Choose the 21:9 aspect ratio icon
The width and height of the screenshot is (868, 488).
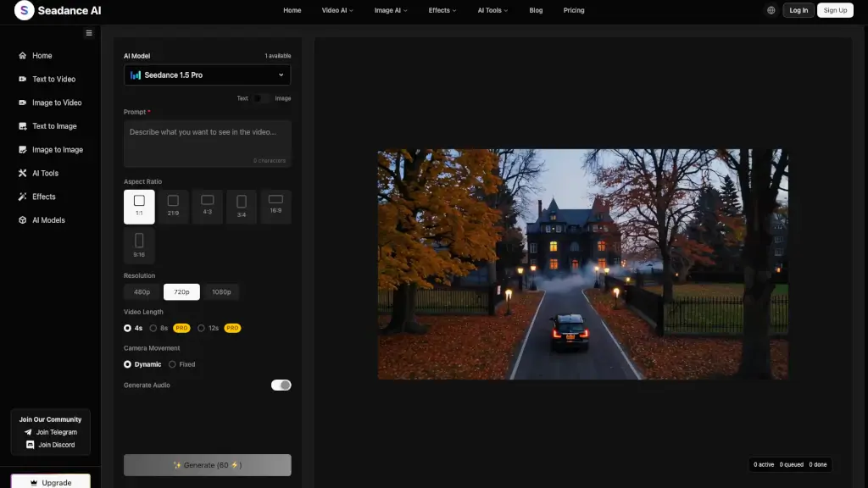(173, 206)
